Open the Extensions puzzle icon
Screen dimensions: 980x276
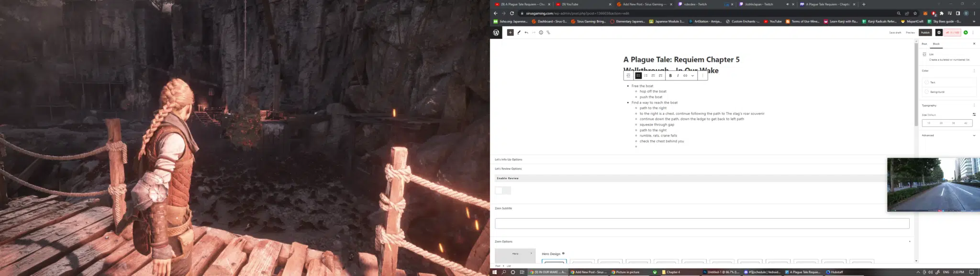942,13
